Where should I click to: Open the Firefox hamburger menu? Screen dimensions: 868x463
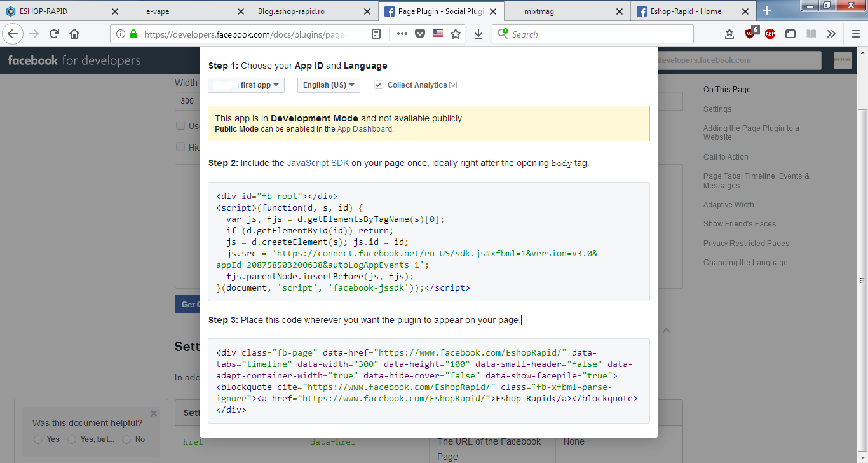856,34
